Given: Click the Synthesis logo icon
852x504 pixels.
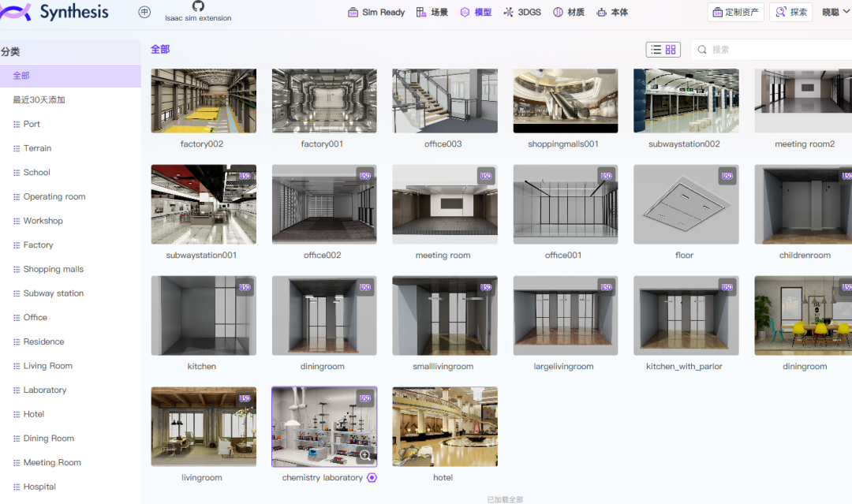Looking at the screenshot, I should (15, 11).
